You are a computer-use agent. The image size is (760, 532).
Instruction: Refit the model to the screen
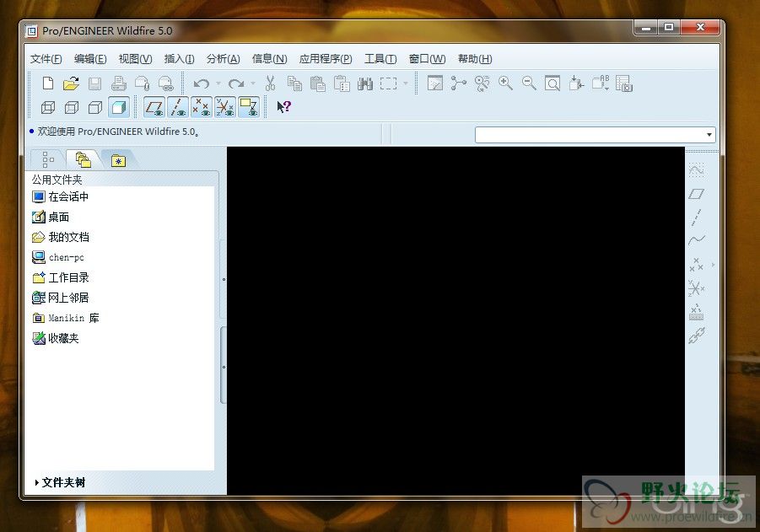552,83
